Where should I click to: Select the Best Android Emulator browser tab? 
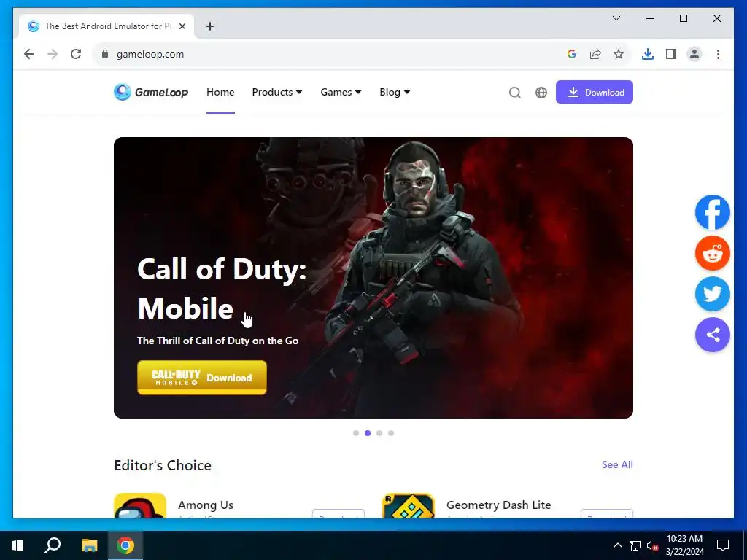tap(107, 26)
